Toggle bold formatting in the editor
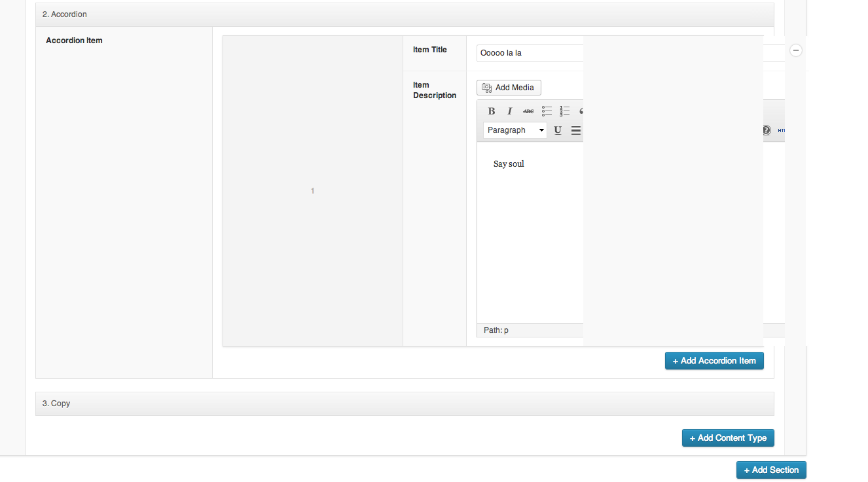868x482 pixels. coord(492,111)
